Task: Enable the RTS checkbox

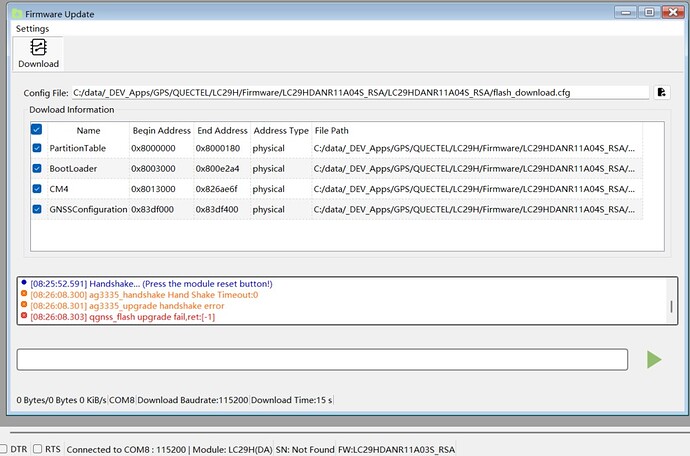Action: click(x=38, y=449)
